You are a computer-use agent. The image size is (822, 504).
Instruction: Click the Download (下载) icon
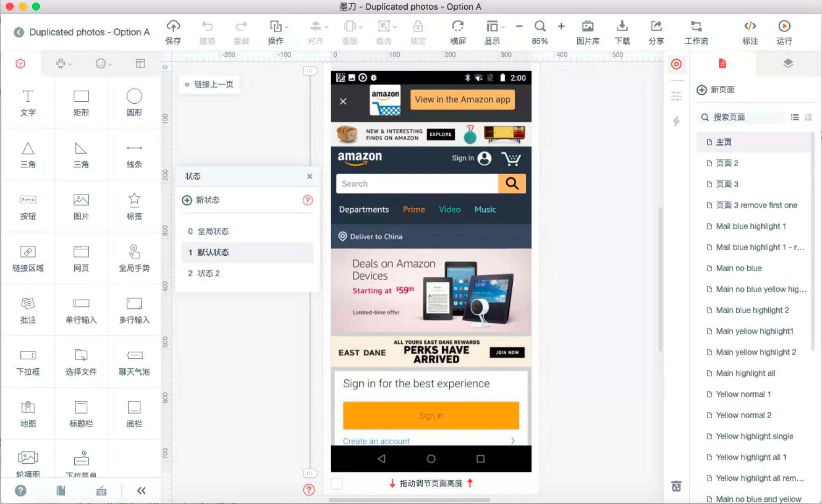pyautogui.click(x=622, y=31)
